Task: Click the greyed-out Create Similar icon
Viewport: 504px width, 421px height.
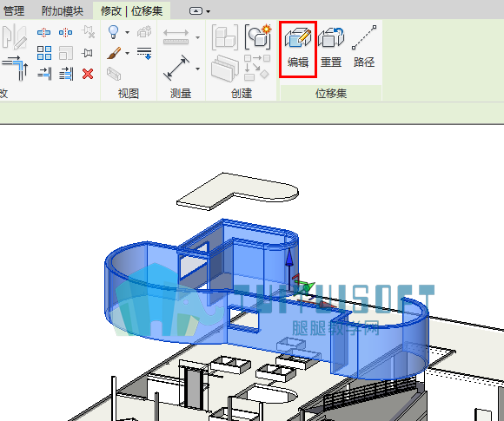Action: [257, 68]
